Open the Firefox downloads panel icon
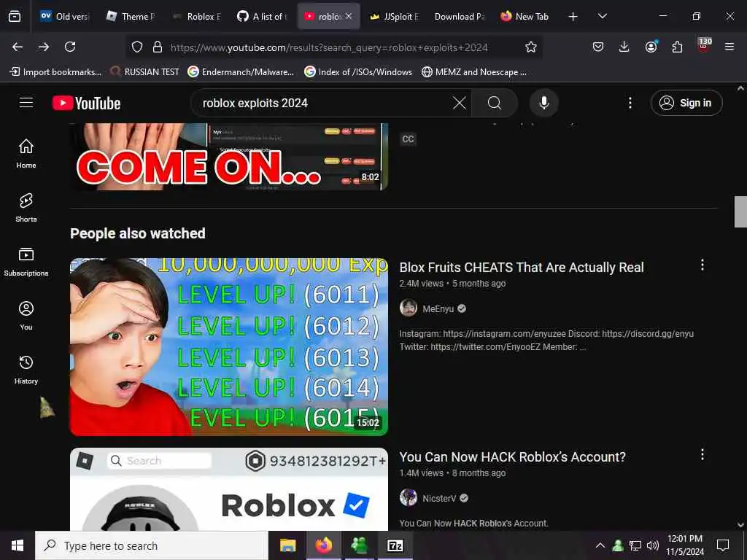Screen dimensions: 747x560 [x=624, y=47]
